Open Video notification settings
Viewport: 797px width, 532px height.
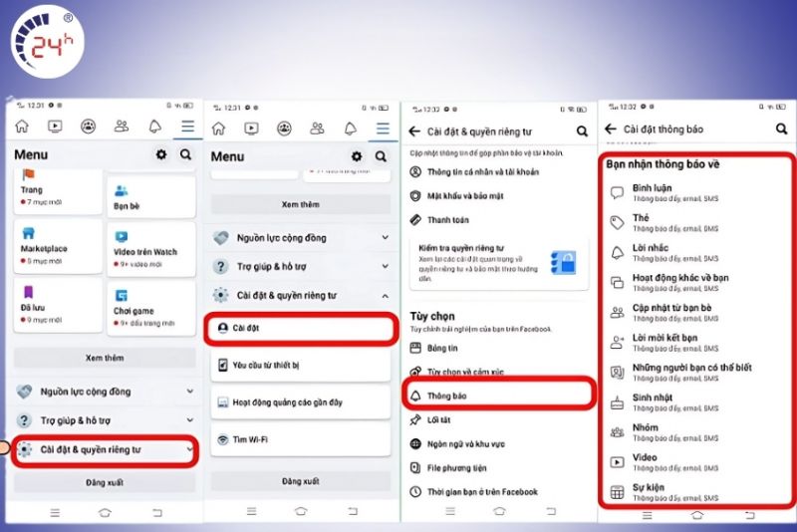(696, 462)
